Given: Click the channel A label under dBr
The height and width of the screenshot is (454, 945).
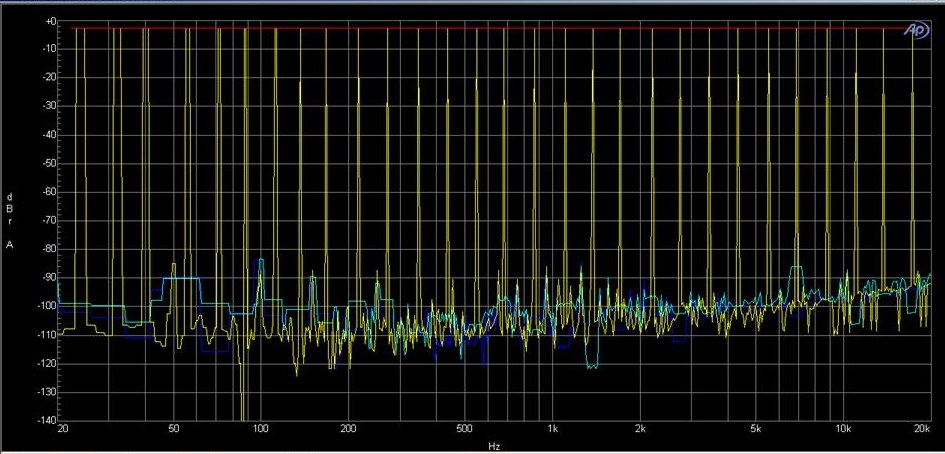Looking at the screenshot, I should coord(10,245).
